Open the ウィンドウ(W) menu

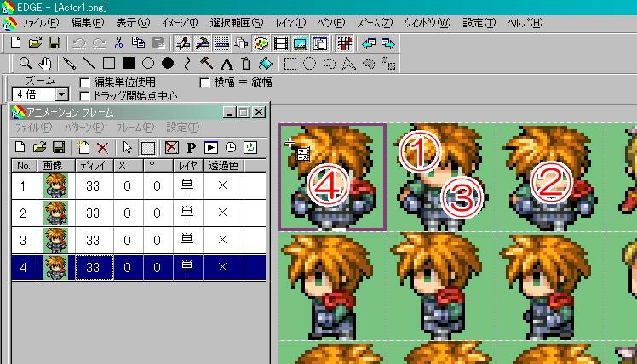point(428,23)
